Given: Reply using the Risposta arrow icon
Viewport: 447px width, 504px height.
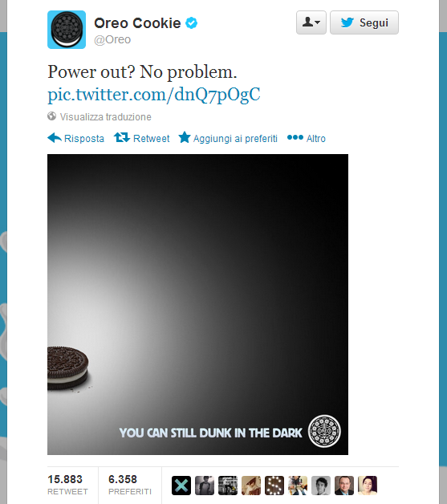Looking at the screenshot, I should point(55,138).
